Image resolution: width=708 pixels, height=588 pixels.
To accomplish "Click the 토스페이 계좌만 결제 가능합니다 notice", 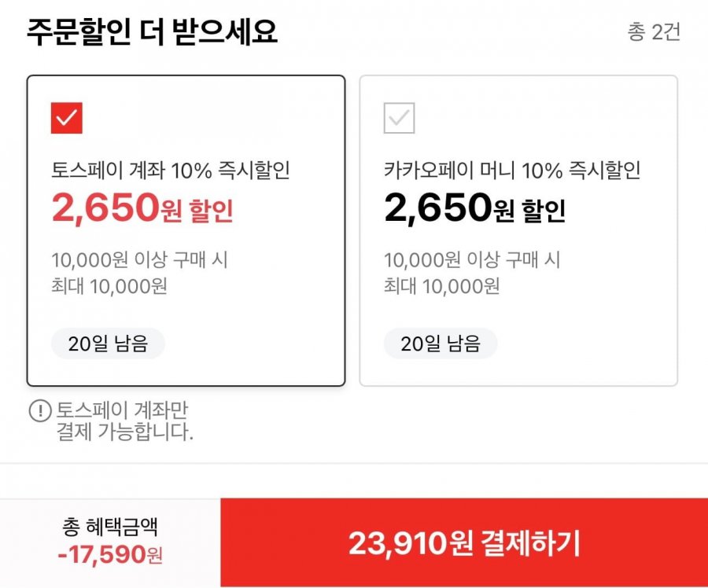I will click(x=124, y=421).
